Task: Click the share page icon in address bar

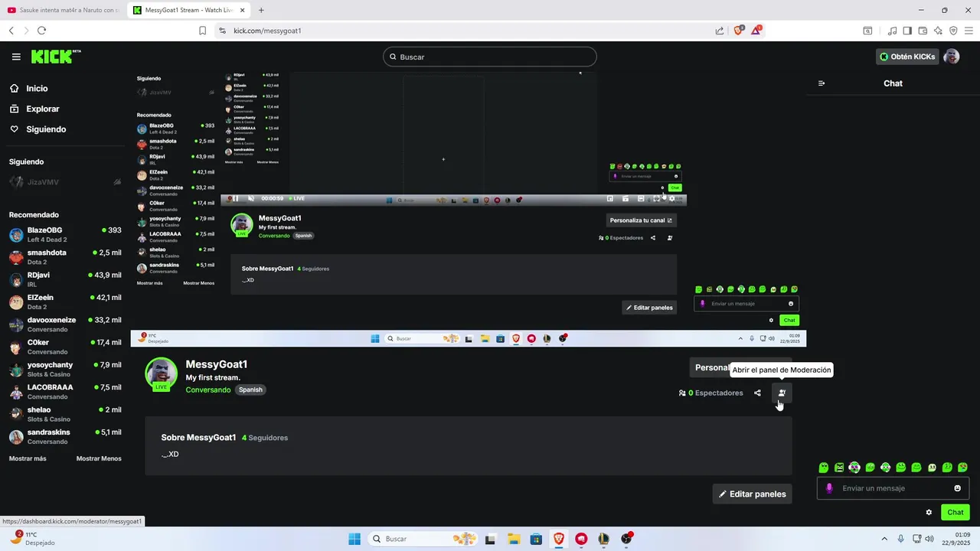Action: (720, 31)
